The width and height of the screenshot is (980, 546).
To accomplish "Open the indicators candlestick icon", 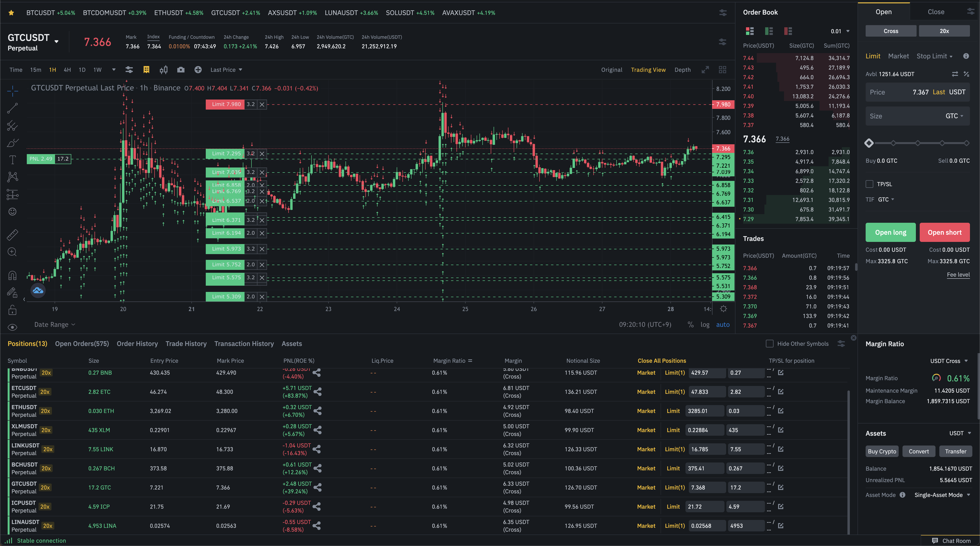I will coord(163,70).
